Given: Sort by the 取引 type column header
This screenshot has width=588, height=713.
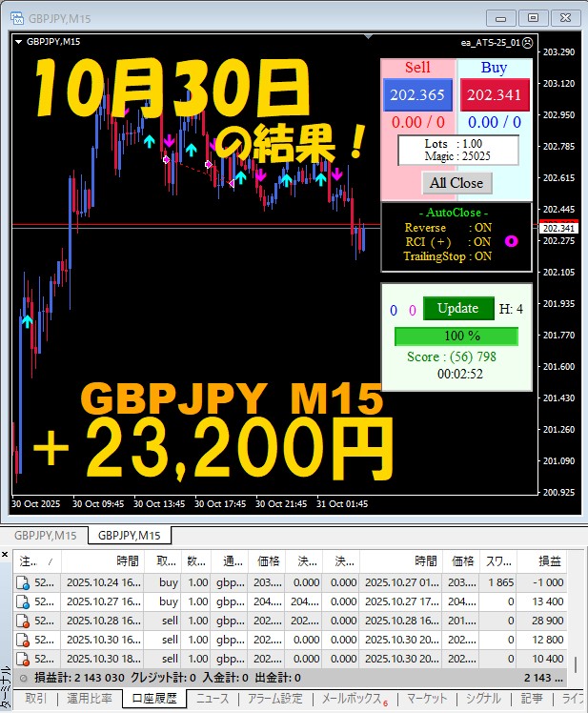Looking at the screenshot, I should (x=163, y=561).
